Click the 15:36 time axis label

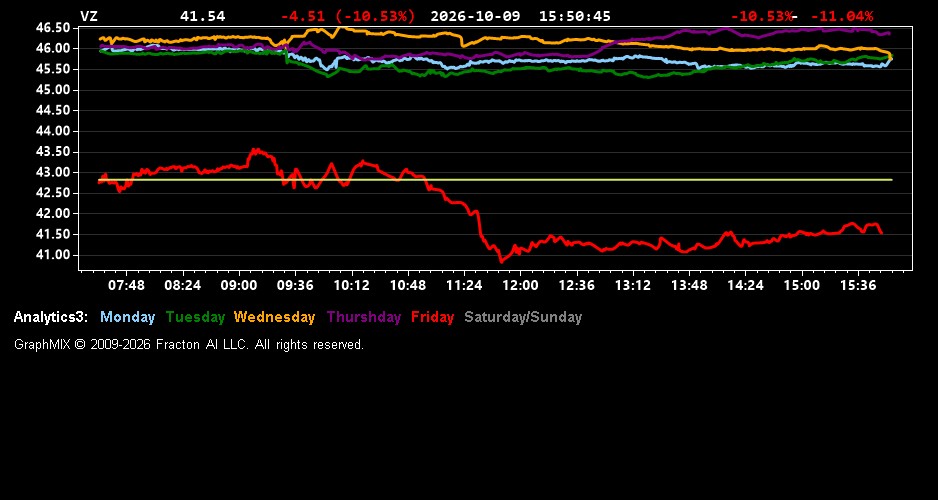[858, 286]
